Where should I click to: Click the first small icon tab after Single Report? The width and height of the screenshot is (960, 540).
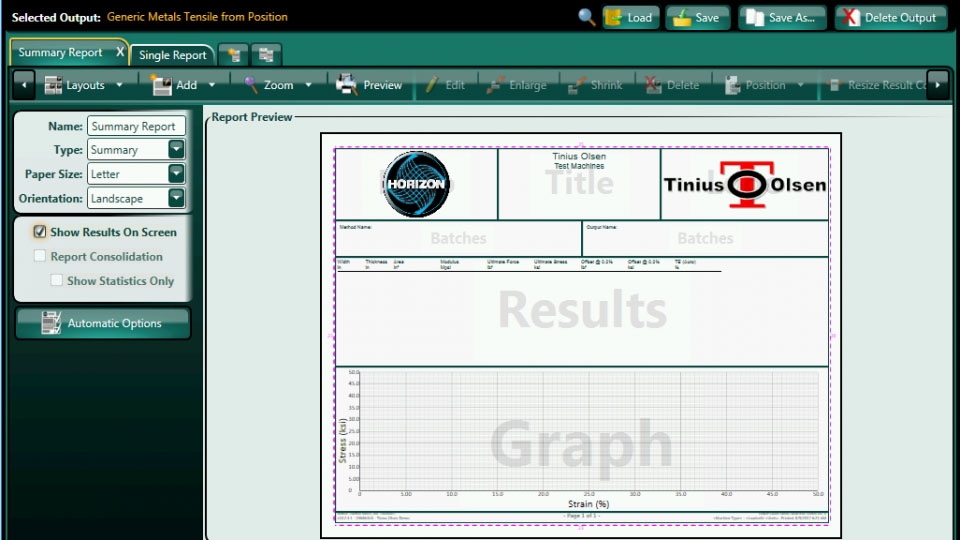point(233,54)
